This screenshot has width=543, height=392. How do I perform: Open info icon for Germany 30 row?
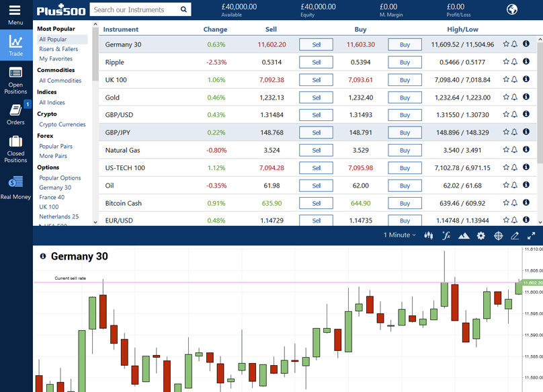pyautogui.click(x=526, y=44)
